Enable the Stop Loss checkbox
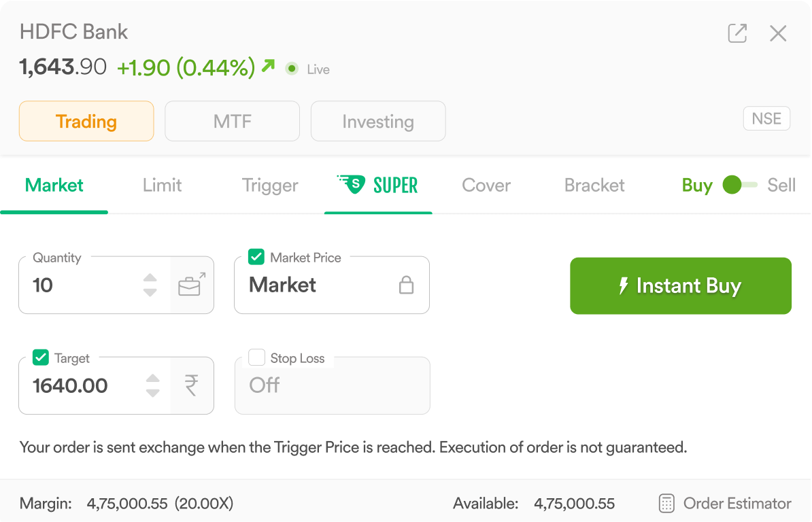The height and width of the screenshot is (522, 812). tap(256, 358)
